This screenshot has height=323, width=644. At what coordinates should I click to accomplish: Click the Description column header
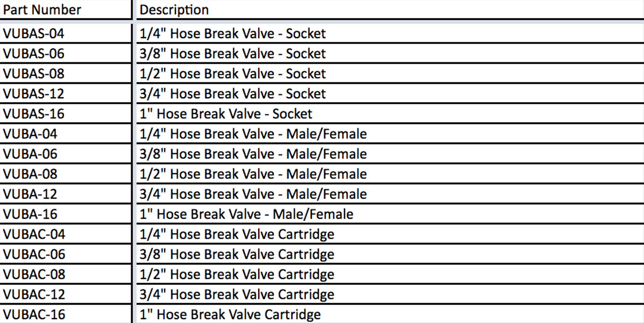point(174,10)
